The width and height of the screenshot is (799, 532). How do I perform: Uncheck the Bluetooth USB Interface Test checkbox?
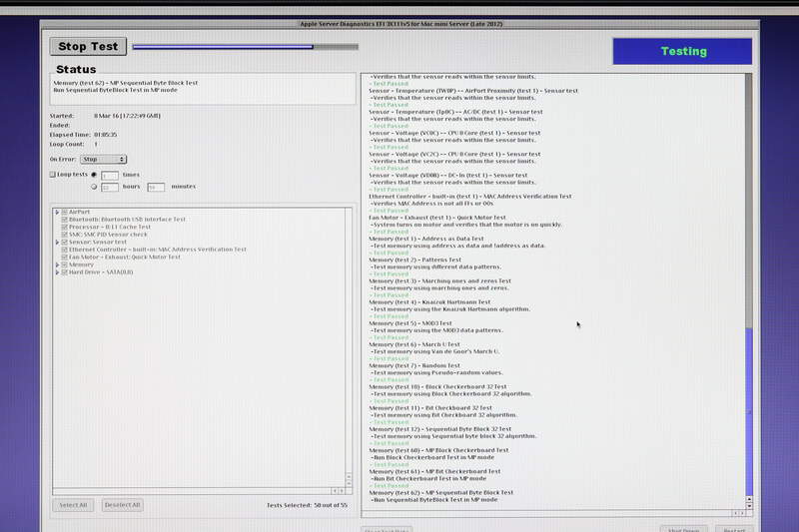pyautogui.click(x=66, y=220)
